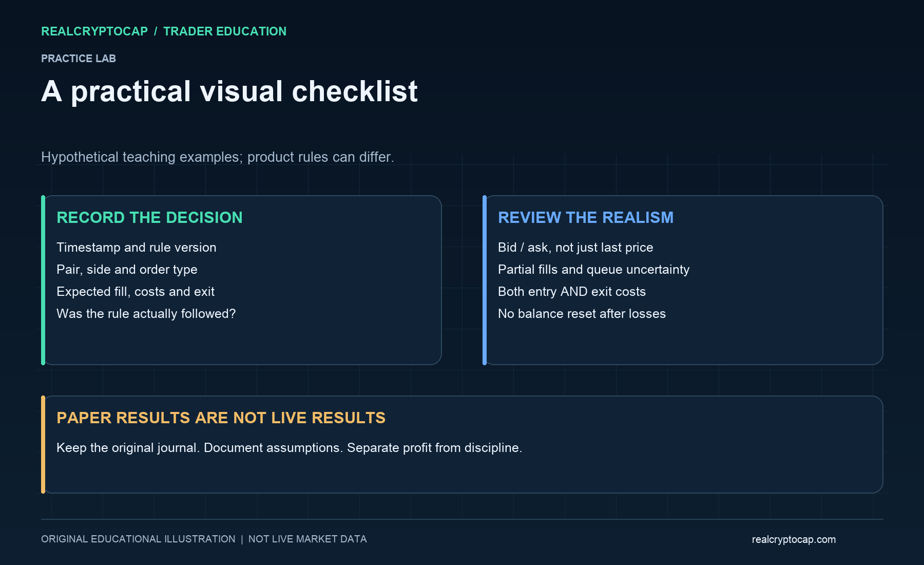This screenshot has width=924, height=565.
Task: Select 'Pair, side and order type' line
Action: tap(127, 270)
